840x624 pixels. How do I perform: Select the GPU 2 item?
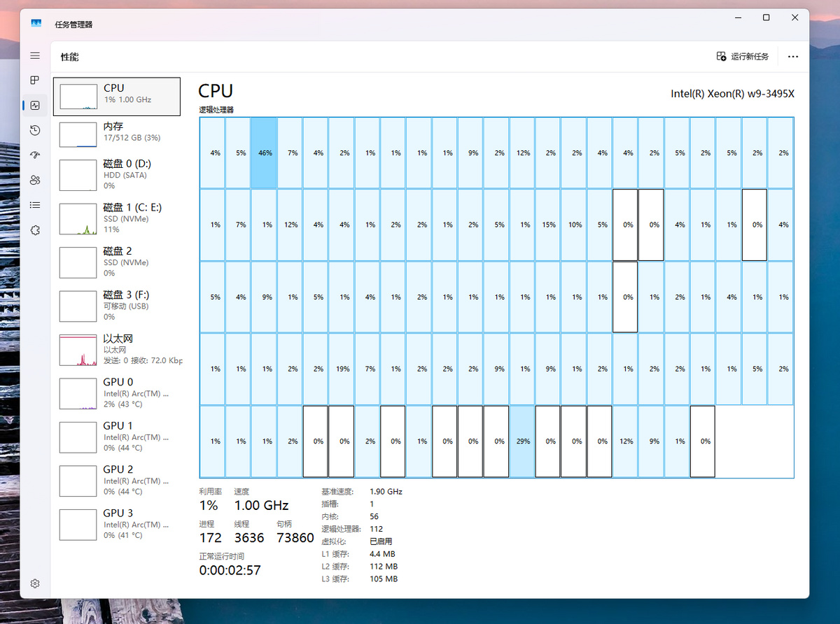(117, 481)
